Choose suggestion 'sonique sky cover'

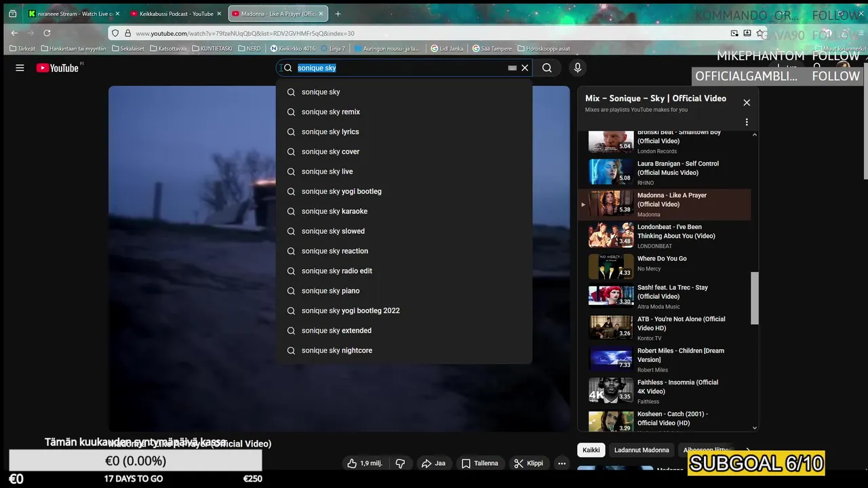pos(404,152)
